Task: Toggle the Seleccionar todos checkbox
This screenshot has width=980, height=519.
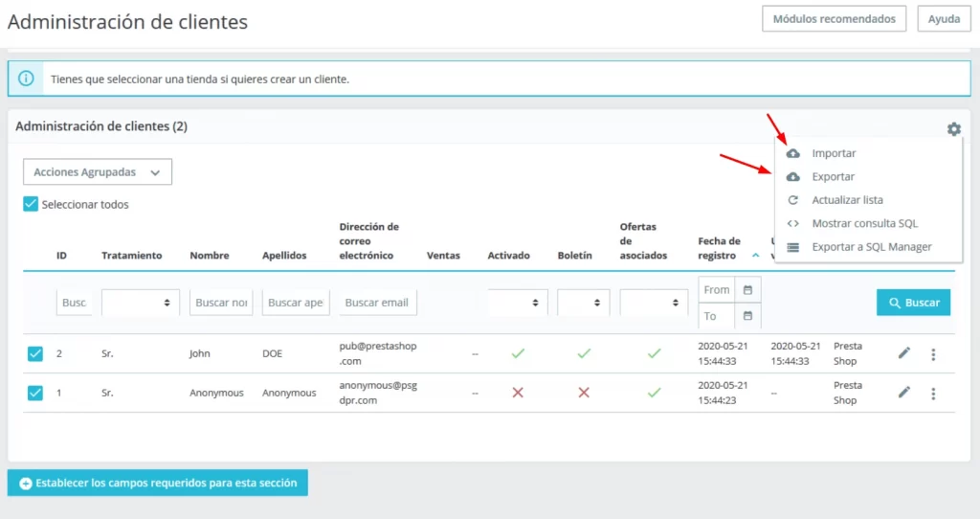Action: pyautogui.click(x=31, y=204)
